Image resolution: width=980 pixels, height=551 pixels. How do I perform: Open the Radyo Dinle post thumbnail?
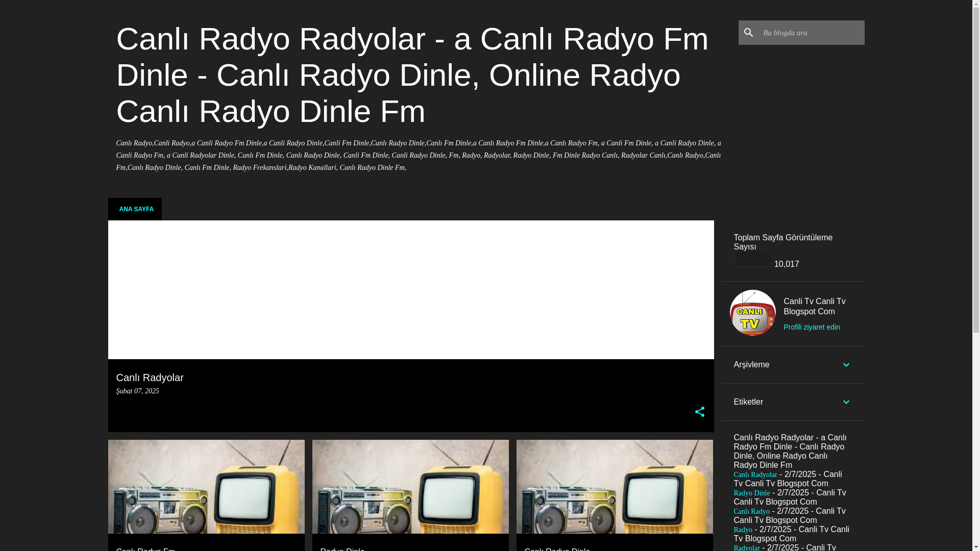(410, 487)
